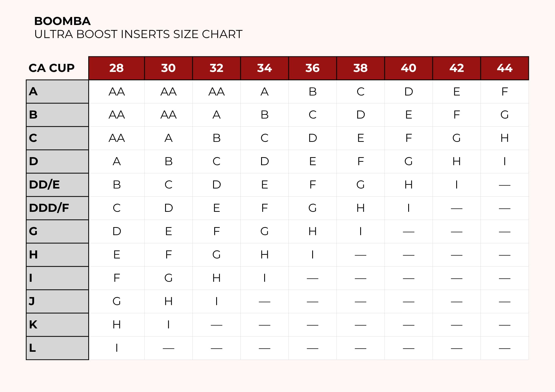555x392 pixels.
Task: Select the cell for cup B band 32
Action: tap(216, 115)
